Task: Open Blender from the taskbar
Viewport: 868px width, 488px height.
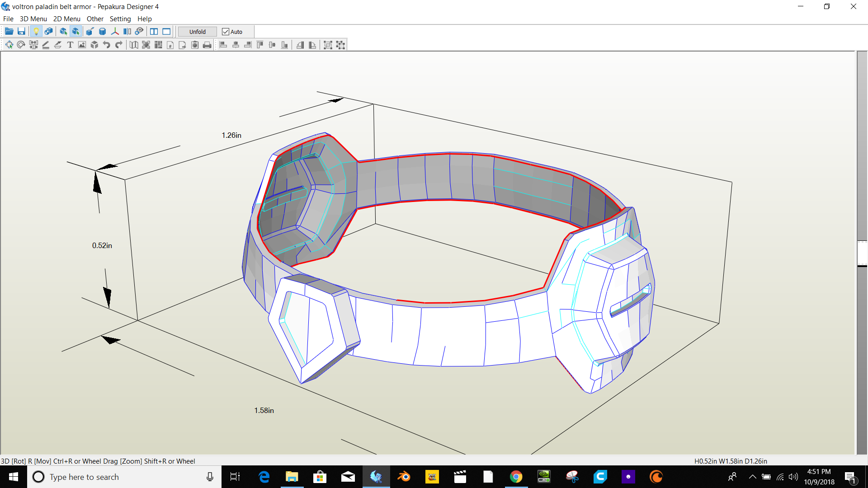Action: pyautogui.click(x=404, y=477)
